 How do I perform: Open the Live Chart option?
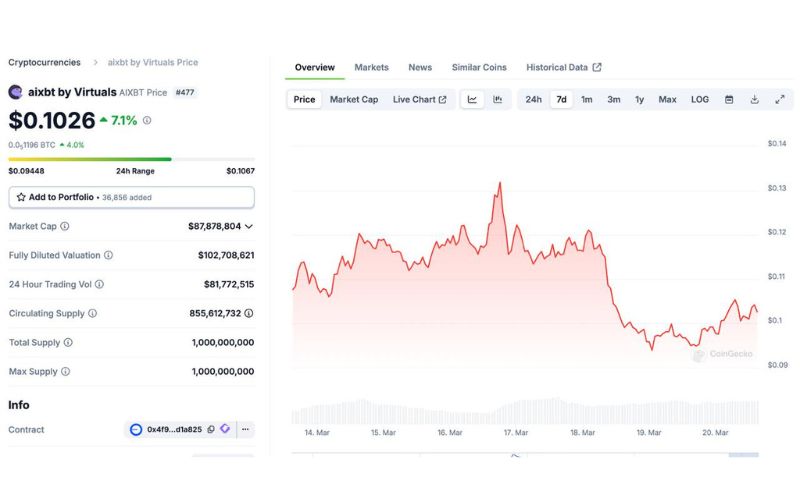(x=419, y=99)
